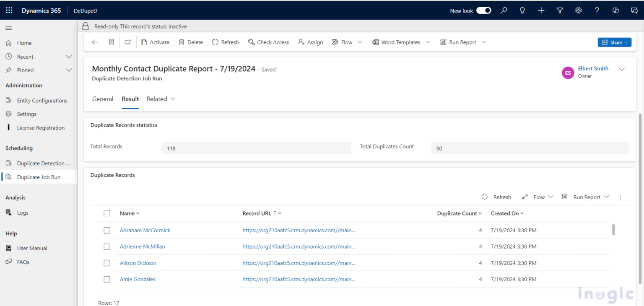Check the select-all box in the grid header
The image size is (644, 306).
point(107,213)
